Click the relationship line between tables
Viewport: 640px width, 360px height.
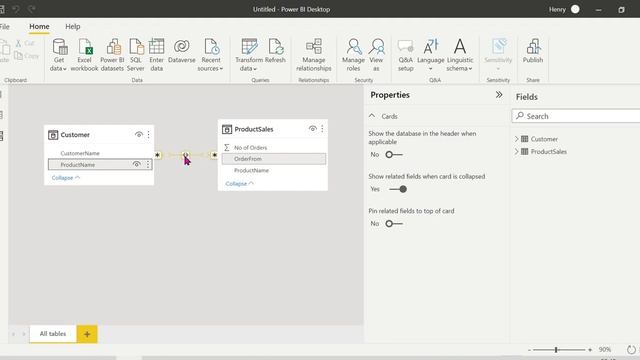tap(186, 155)
